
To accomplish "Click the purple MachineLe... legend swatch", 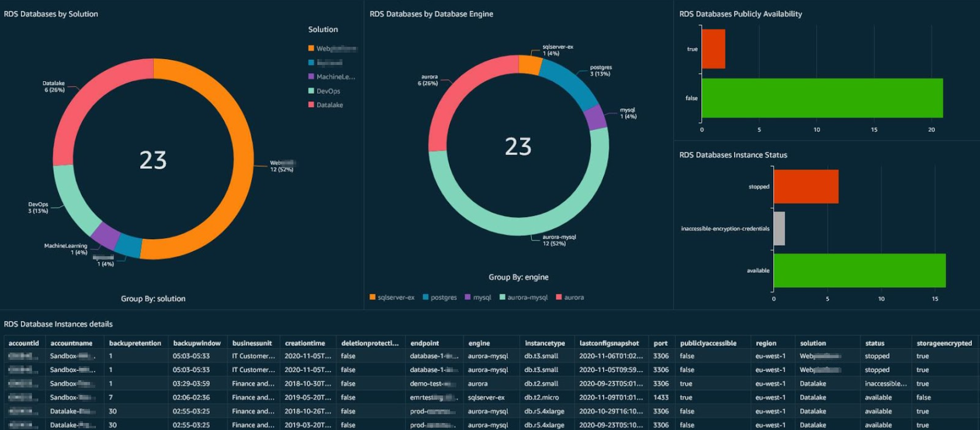I will coord(311,77).
